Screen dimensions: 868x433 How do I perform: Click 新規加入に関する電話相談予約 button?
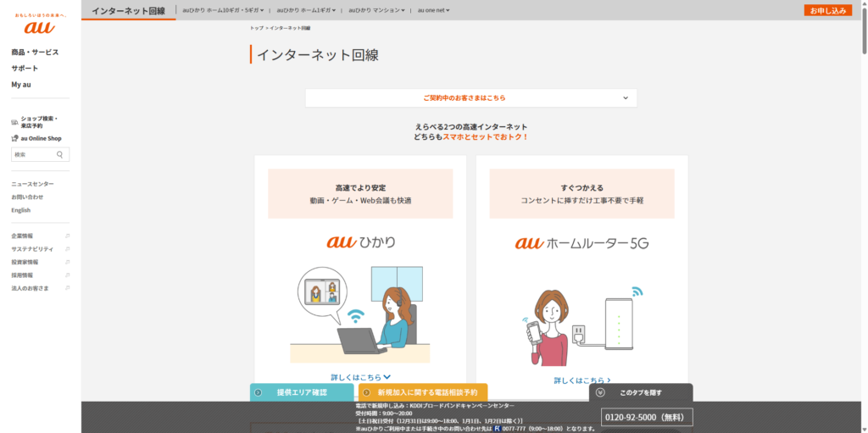pos(423,392)
